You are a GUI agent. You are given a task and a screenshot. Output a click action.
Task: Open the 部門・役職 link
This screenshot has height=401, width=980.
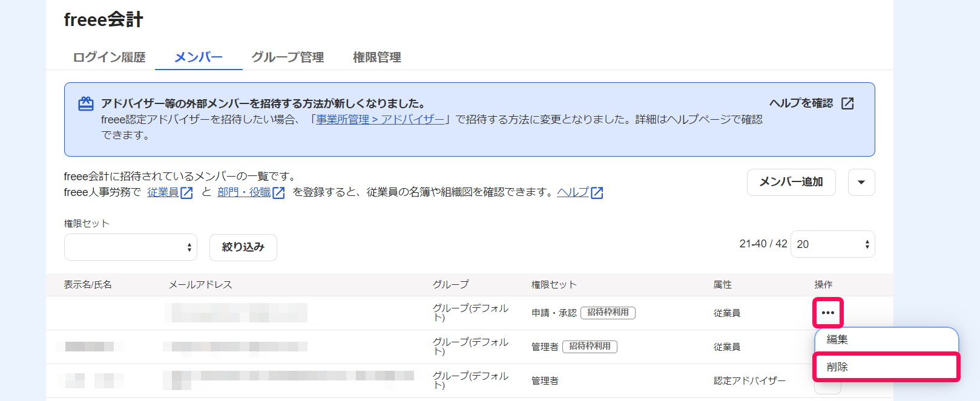(244, 192)
